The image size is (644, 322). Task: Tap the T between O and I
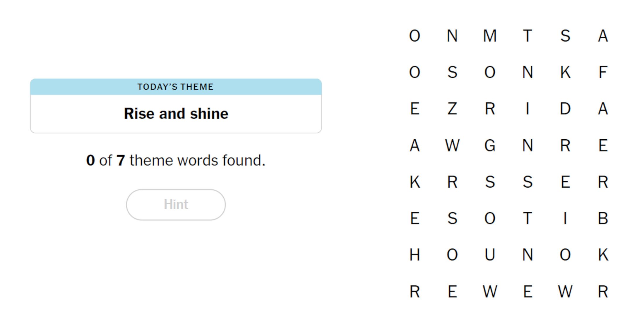click(x=527, y=218)
